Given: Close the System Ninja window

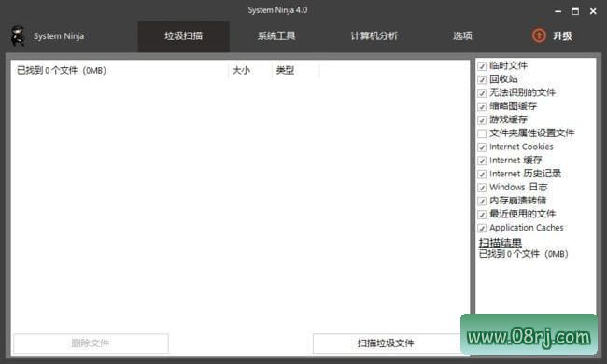Looking at the screenshot, I should pos(593,11).
